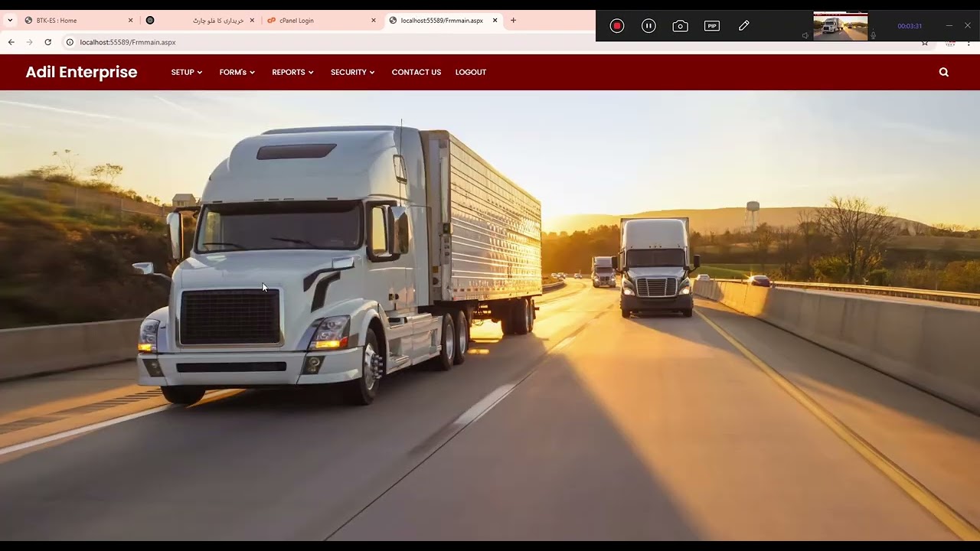Bookmark this page with the star icon
Viewport: 980px width, 551px height.
pyautogui.click(x=925, y=43)
